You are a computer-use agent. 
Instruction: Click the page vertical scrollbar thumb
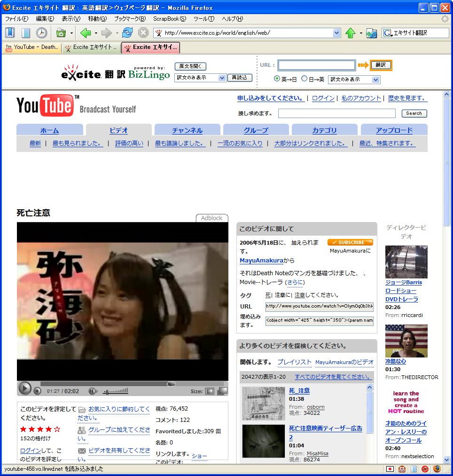point(446,162)
